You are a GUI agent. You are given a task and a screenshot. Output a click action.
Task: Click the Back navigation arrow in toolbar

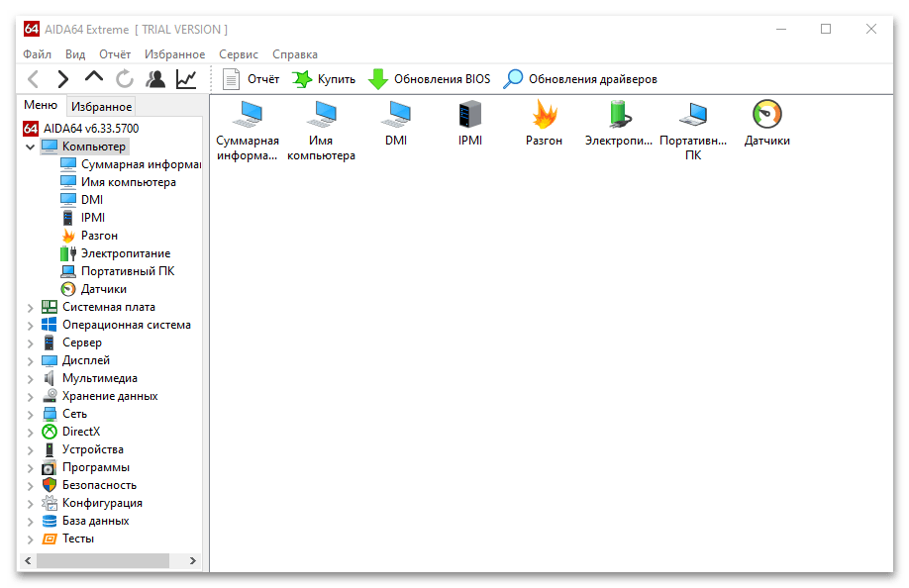click(x=34, y=79)
